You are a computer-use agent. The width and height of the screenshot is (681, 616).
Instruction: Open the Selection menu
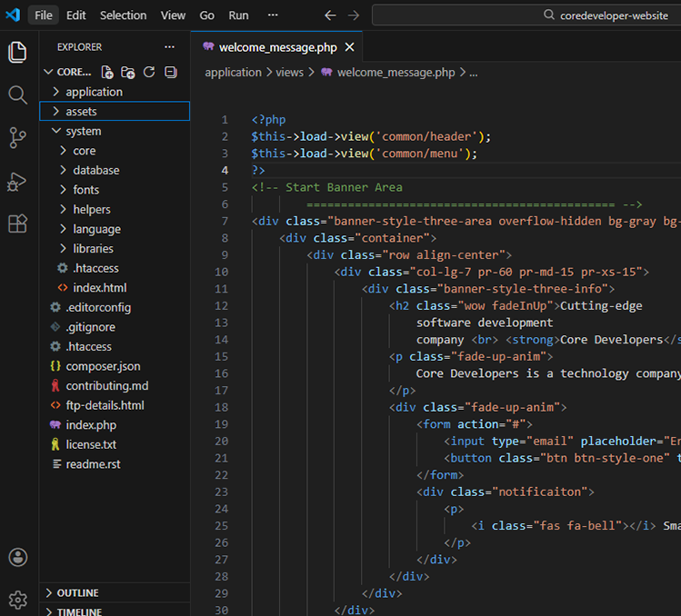(123, 15)
